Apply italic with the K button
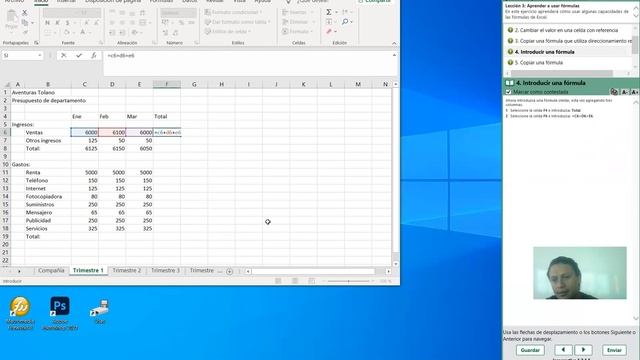The width and height of the screenshot is (640, 360). click(x=57, y=23)
